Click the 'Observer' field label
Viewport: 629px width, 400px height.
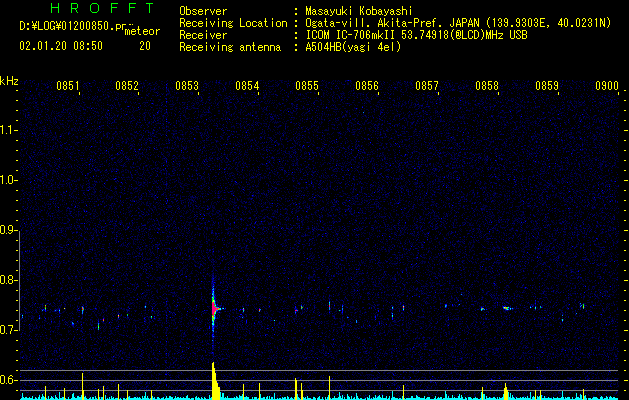click(x=203, y=11)
